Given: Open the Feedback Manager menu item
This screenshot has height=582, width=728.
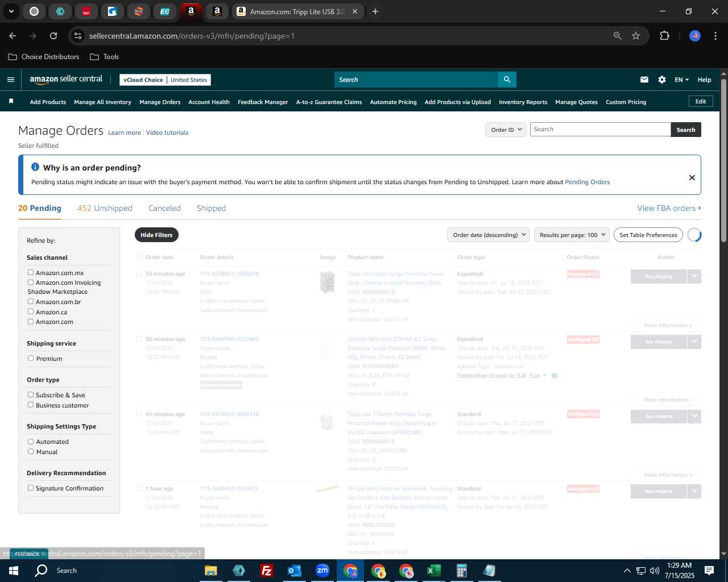Looking at the screenshot, I should [x=263, y=102].
